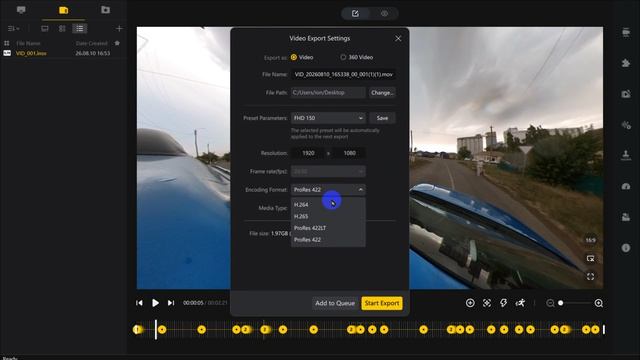
Task: Open the sort order menu icon
Action: [x=13, y=29]
